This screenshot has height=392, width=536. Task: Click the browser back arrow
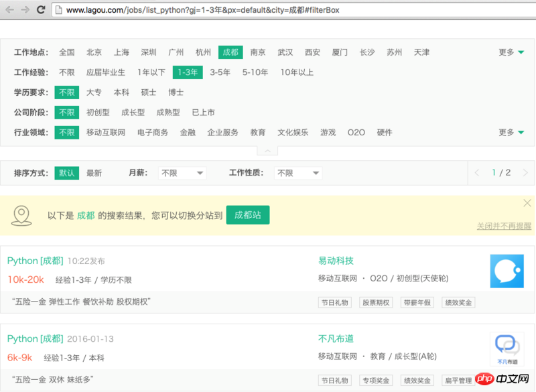click(x=10, y=10)
